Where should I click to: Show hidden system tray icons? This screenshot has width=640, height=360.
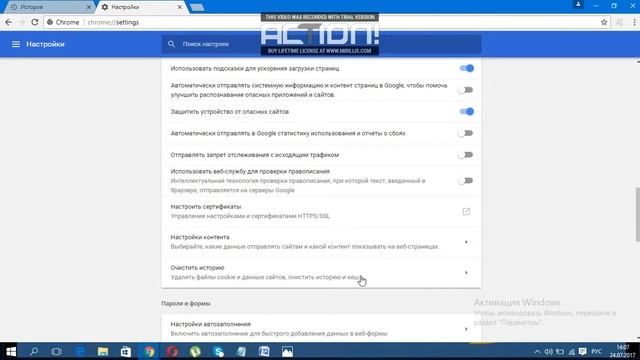pyautogui.click(x=537, y=351)
